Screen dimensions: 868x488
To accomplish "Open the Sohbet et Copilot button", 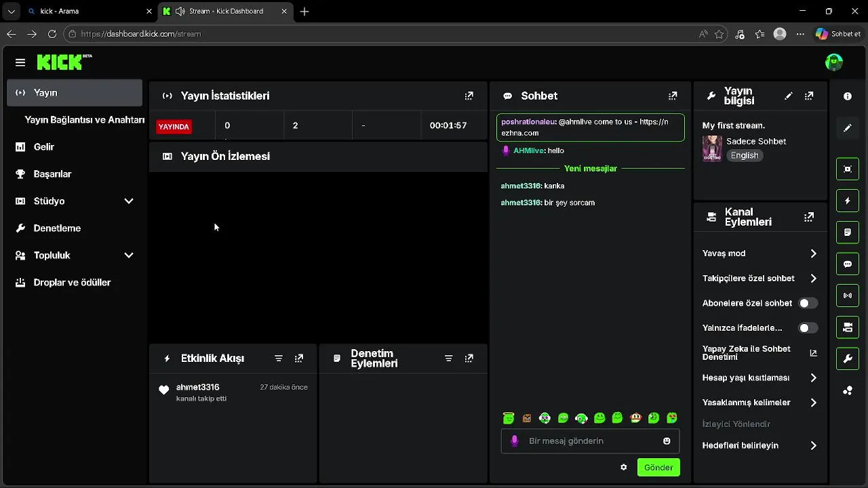I will (838, 34).
